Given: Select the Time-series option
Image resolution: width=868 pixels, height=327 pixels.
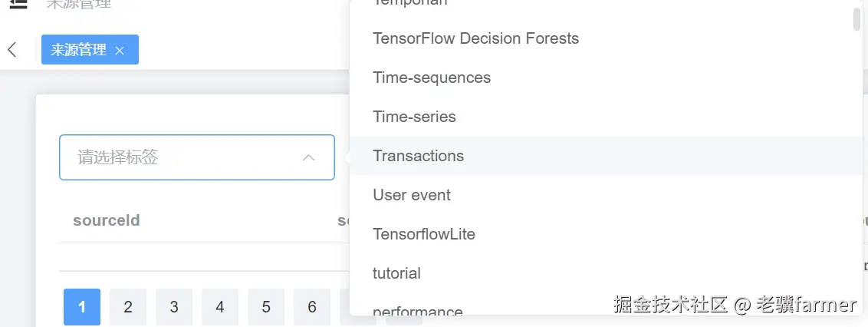Looking at the screenshot, I should pos(414,117).
